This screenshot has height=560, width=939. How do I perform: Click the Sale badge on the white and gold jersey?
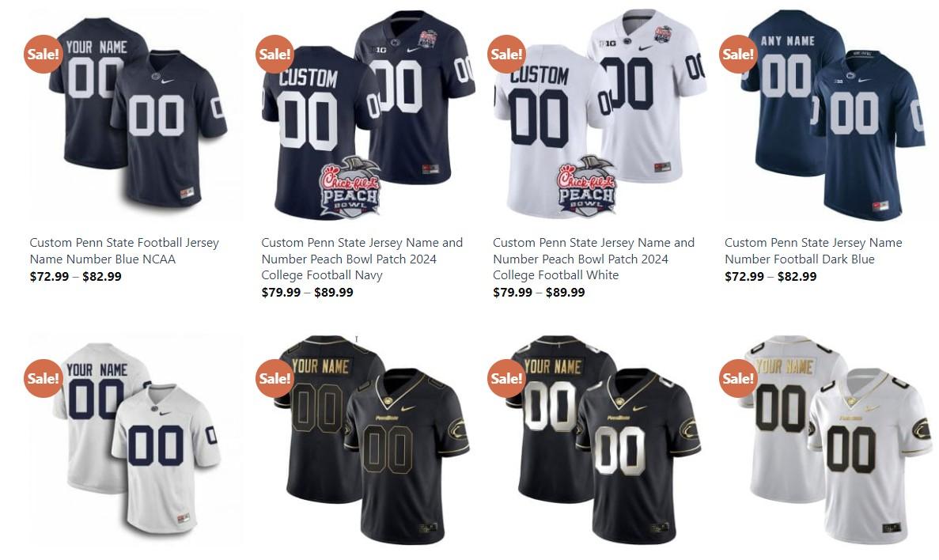[738, 378]
